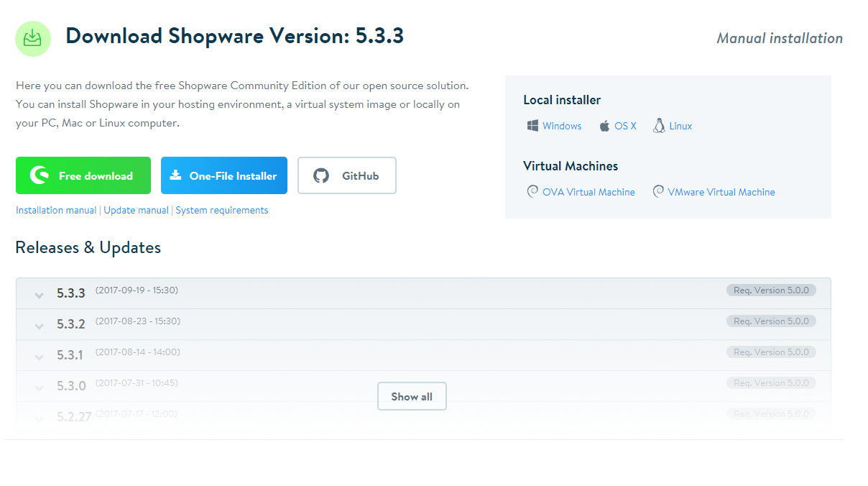
Task: Click the GitHub octocat icon
Action: click(321, 175)
